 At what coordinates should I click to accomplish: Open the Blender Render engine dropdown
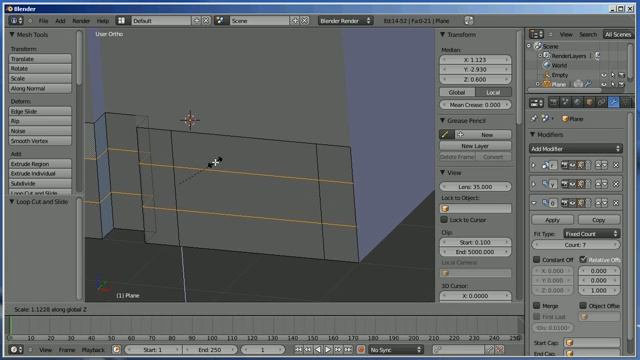(x=345, y=20)
